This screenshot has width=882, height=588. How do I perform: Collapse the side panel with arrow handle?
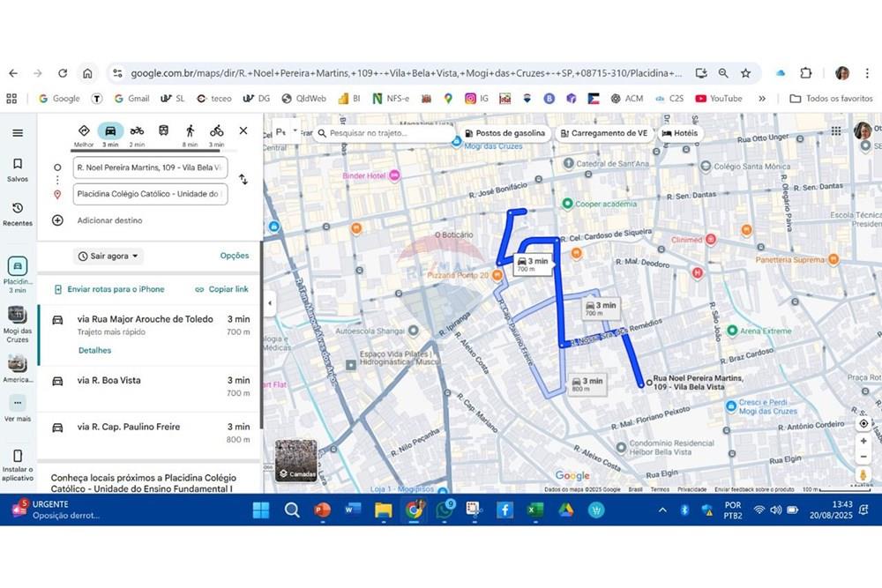pyautogui.click(x=270, y=303)
